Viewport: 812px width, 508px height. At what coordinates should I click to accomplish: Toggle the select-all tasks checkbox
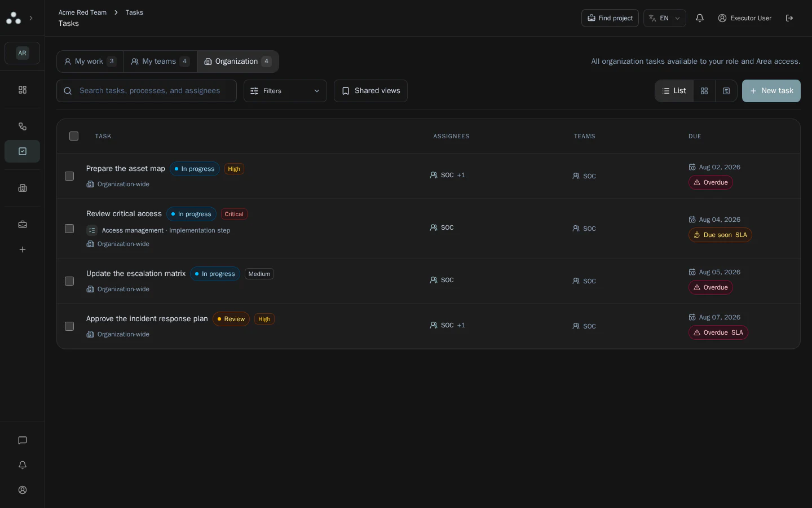pos(74,136)
